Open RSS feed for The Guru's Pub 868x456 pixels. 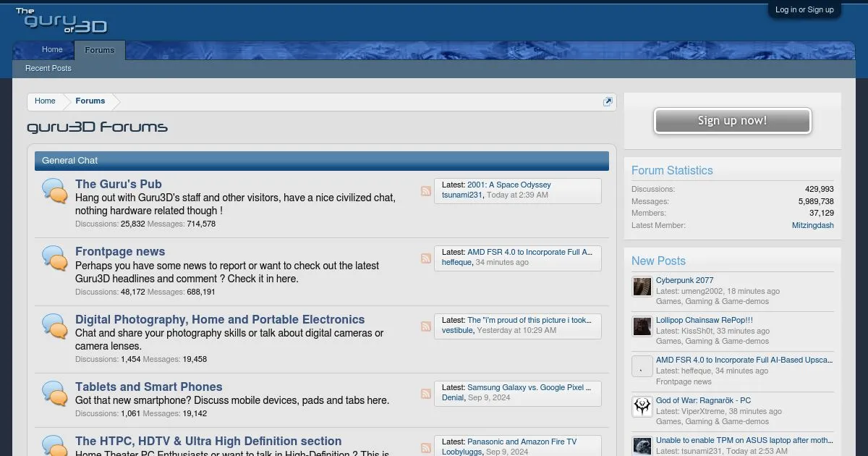click(426, 191)
